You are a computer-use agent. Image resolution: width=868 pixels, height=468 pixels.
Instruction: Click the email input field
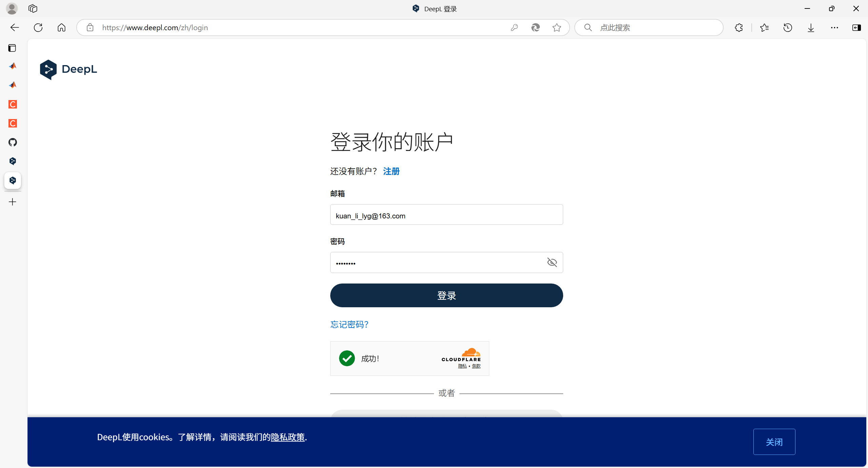coord(446,215)
